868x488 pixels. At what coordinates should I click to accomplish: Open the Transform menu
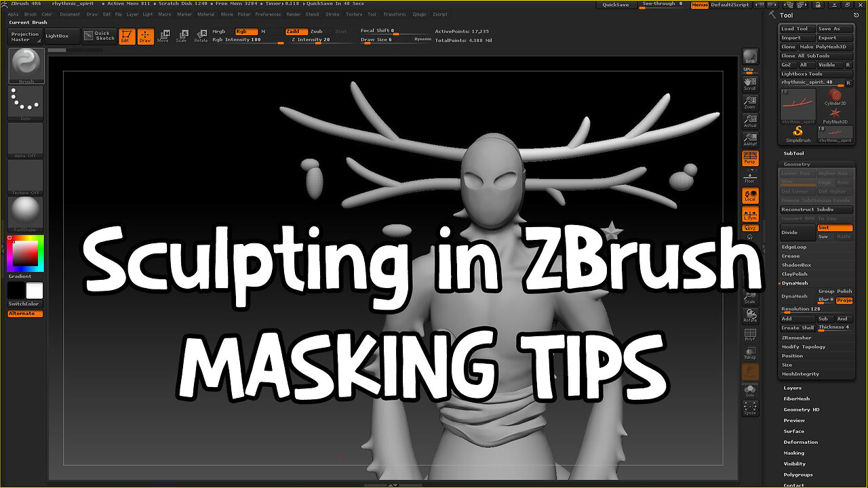(x=395, y=14)
